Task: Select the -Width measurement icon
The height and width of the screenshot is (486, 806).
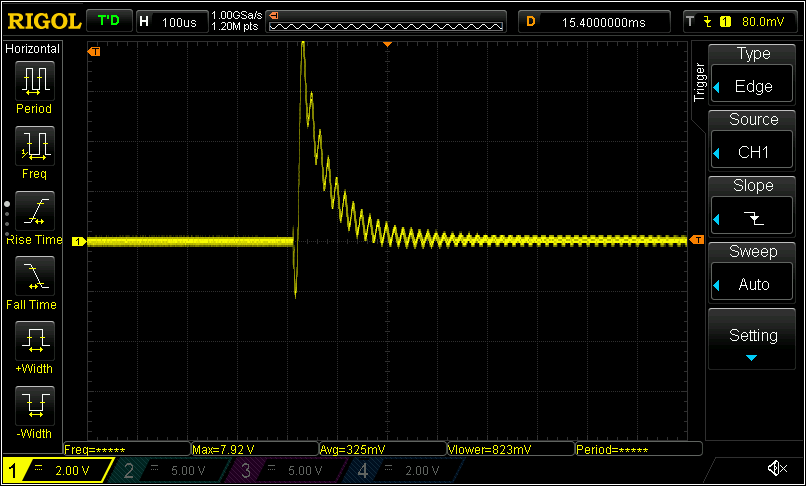Action: coord(34,406)
